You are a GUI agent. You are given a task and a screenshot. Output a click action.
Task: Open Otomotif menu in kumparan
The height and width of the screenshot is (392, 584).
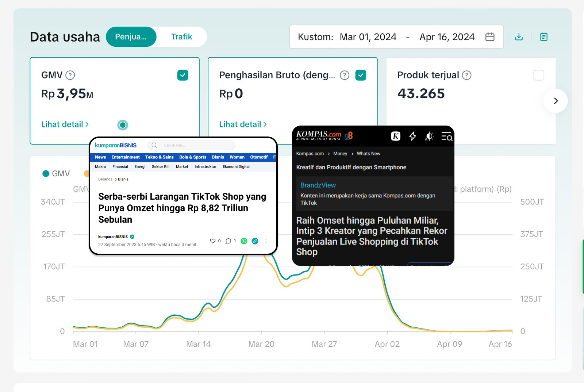click(x=259, y=157)
